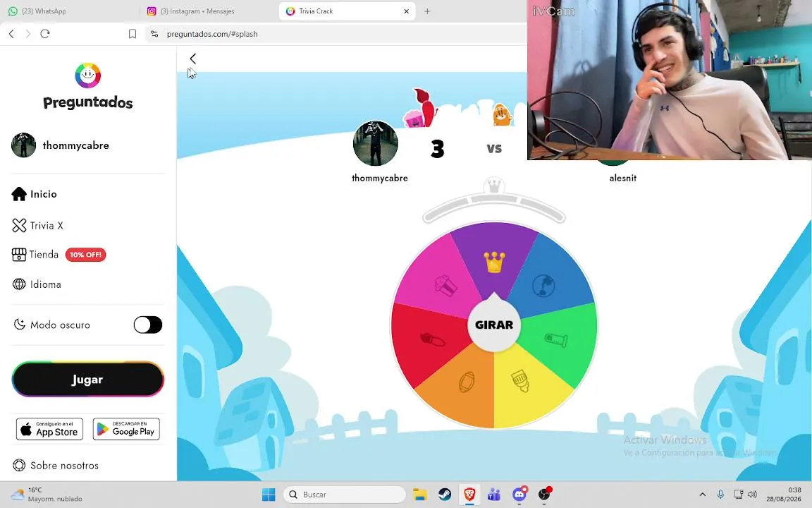812x508 pixels.
Task: Open the volume tray icon
Action: (x=753, y=495)
